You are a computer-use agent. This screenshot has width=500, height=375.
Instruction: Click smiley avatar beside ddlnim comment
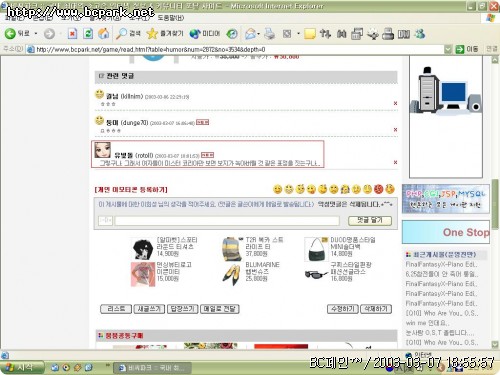point(99,94)
